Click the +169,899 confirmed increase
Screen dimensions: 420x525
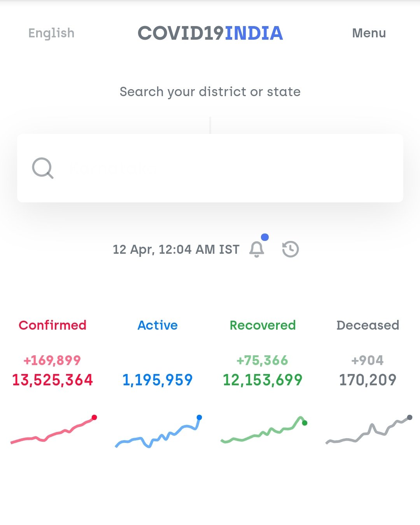coord(52,360)
